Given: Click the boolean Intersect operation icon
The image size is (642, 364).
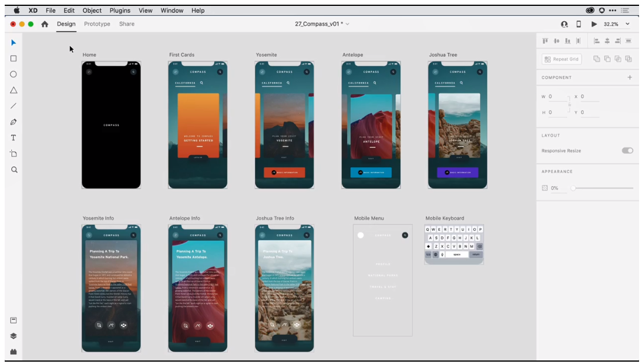Looking at the screenshot, I should pos(618,59).
